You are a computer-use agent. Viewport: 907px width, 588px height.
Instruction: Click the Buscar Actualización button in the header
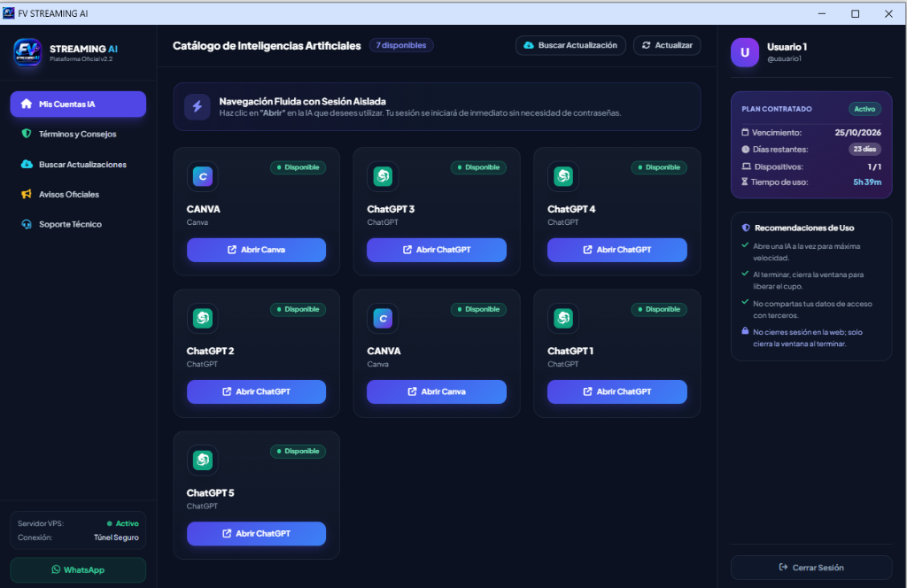point(570,45)
